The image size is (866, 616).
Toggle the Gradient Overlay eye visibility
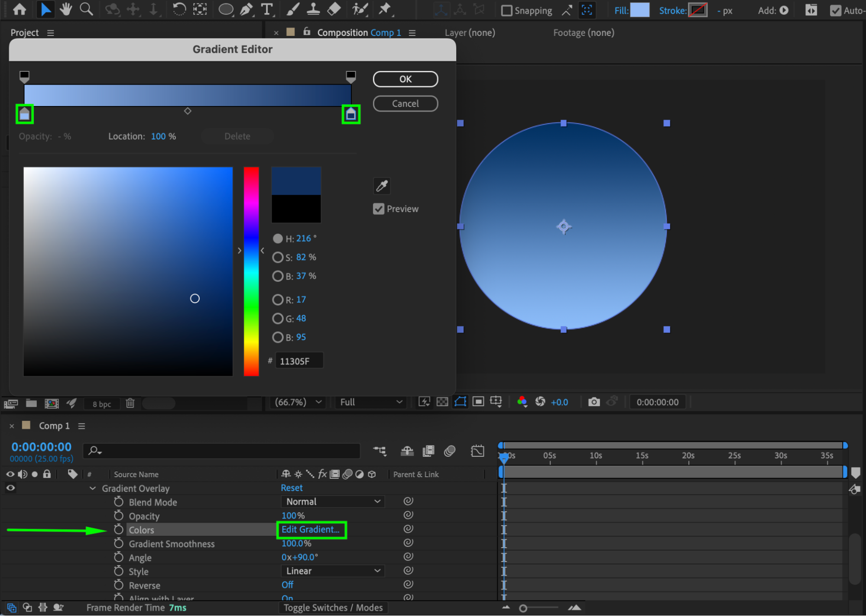coord(11,488)
